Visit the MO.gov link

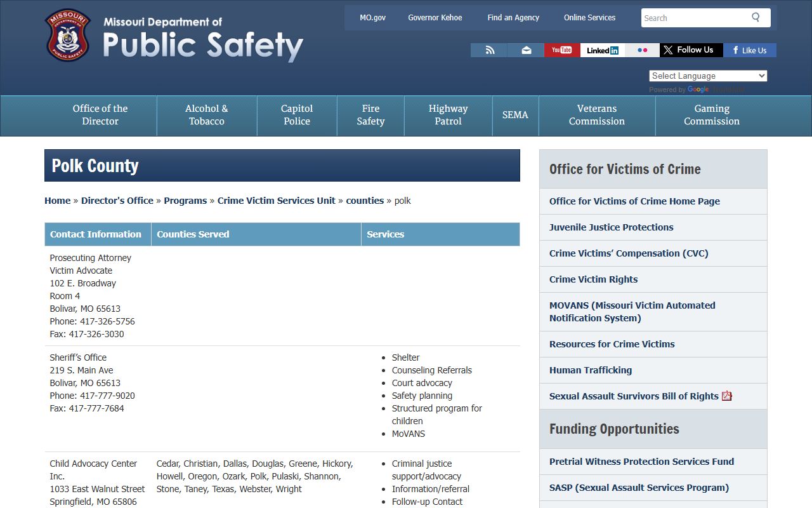tap(372, 18)
